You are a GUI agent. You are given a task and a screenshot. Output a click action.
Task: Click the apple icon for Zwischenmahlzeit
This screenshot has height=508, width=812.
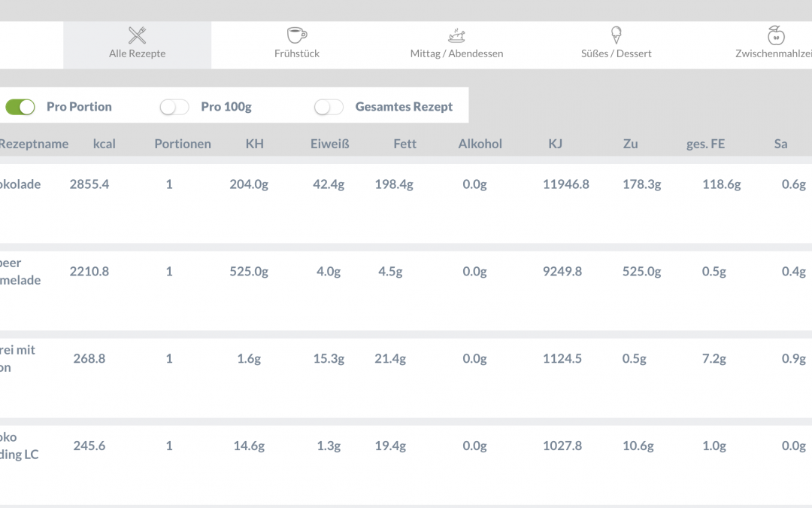click(776, 35)
